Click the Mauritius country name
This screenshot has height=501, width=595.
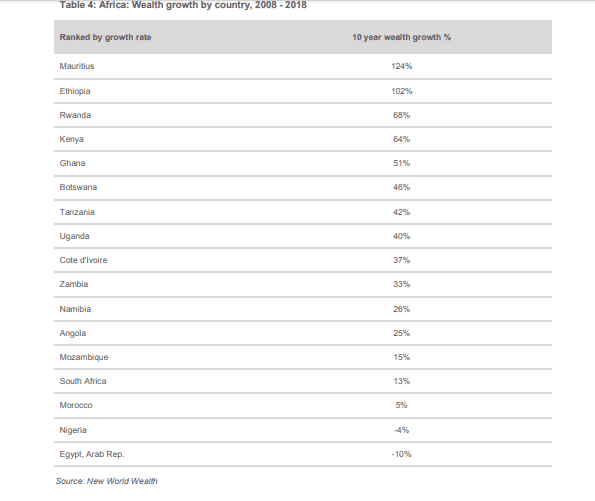click(x=77, y=66)
